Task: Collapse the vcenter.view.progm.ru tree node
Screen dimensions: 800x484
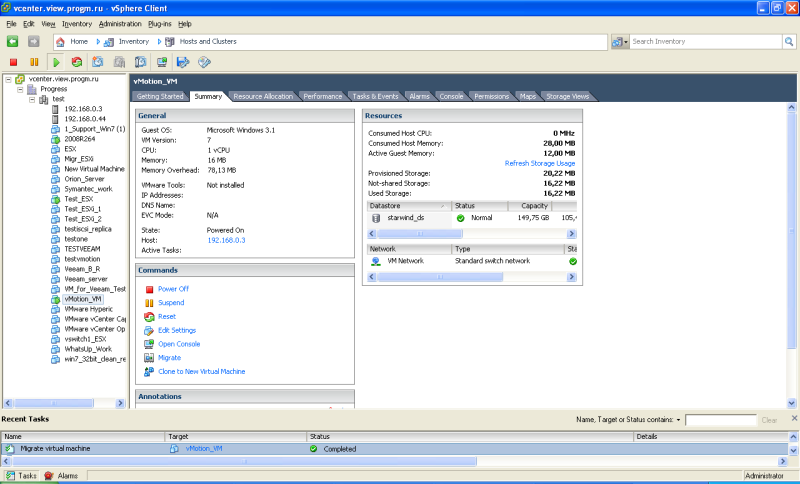Action: click(8, 79)
